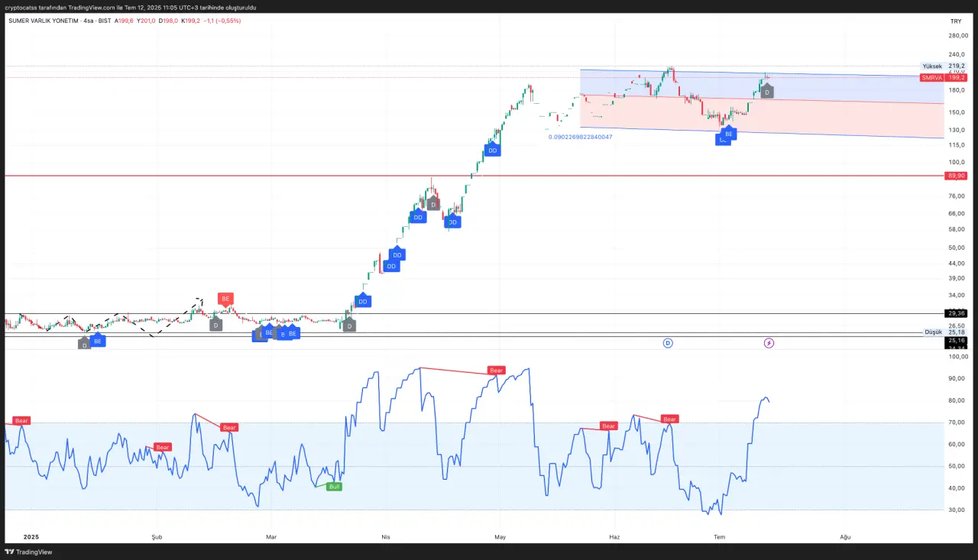Click the TradingView logo in bottom-left corner
The width and height of the screenshot is (978, 560).
pos(23,552)
